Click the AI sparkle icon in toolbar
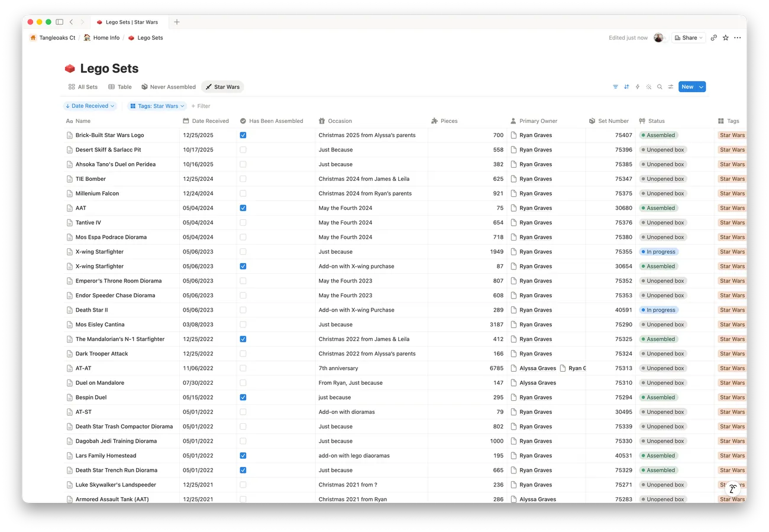 [649, 87]
